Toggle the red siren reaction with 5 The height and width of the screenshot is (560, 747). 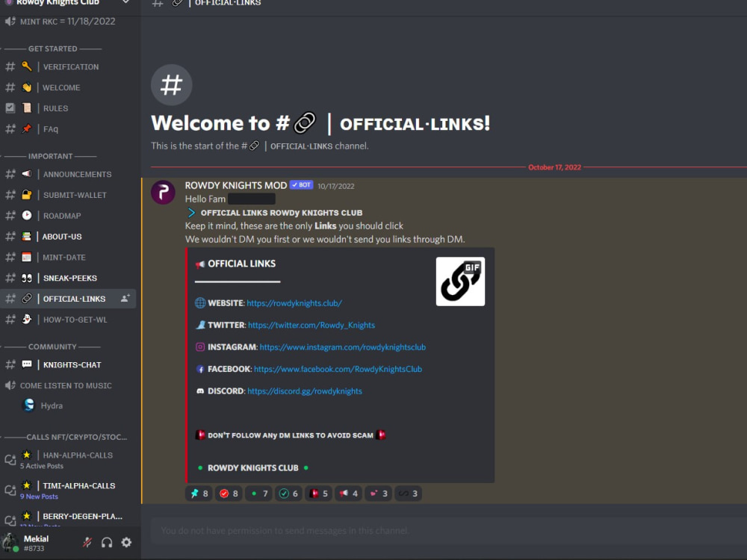pyautogui.click(x=319, y=494)
